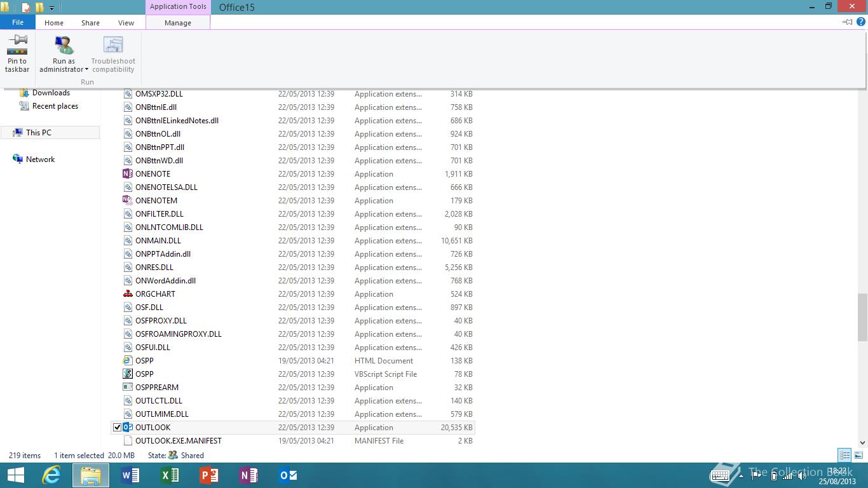Uncheck the OUTLOOK file checkbox
The width and height of the screenshot is (868, 488).
117,428
